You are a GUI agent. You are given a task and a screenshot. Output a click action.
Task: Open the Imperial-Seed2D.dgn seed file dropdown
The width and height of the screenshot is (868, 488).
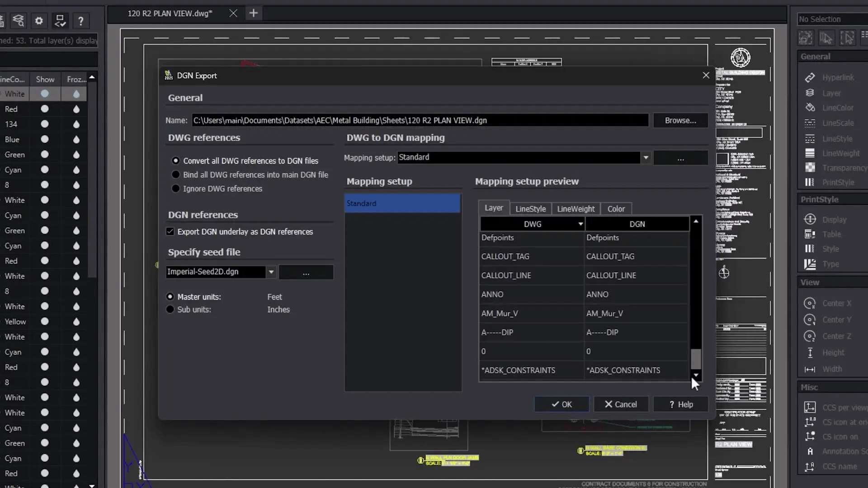[270, 272]
